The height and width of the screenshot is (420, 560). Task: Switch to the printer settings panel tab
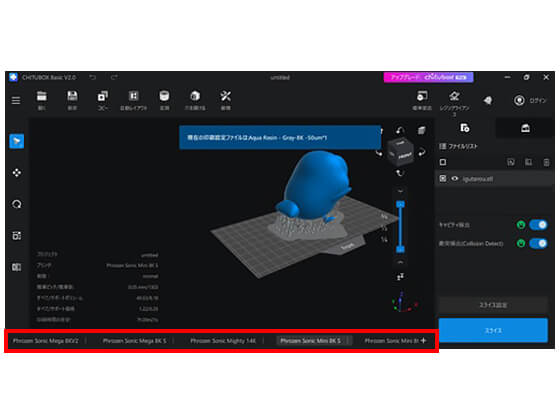click(525, 128)
